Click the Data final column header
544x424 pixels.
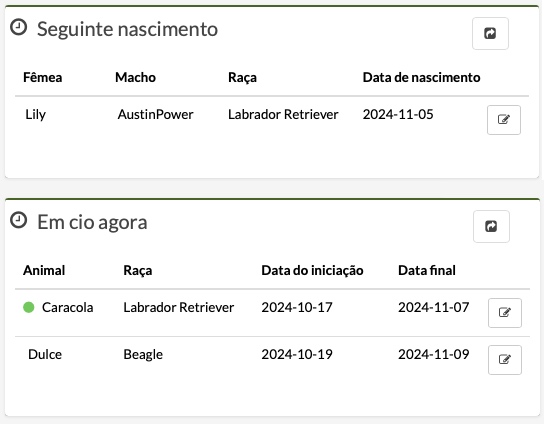(427, 270)
